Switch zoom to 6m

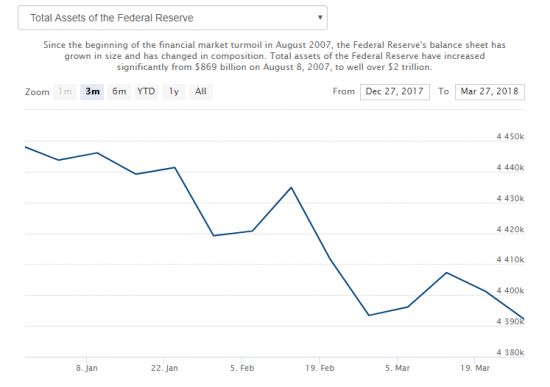(x=119, y=92)
